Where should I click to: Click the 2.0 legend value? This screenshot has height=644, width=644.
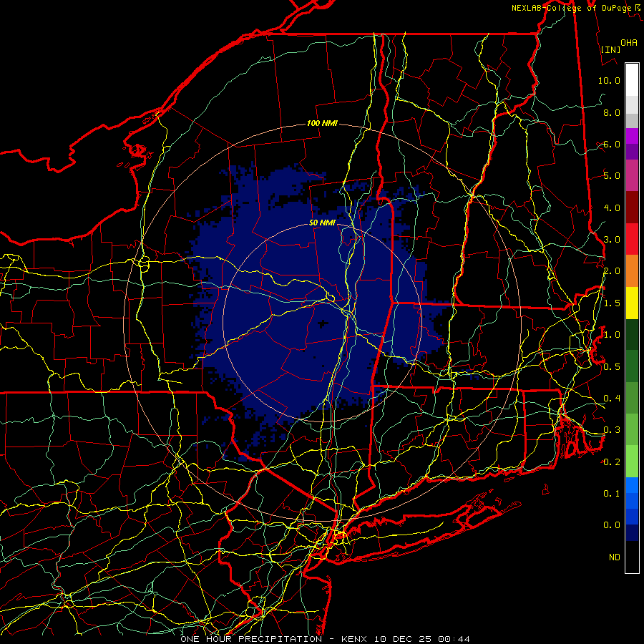click(x=612, y=271)
